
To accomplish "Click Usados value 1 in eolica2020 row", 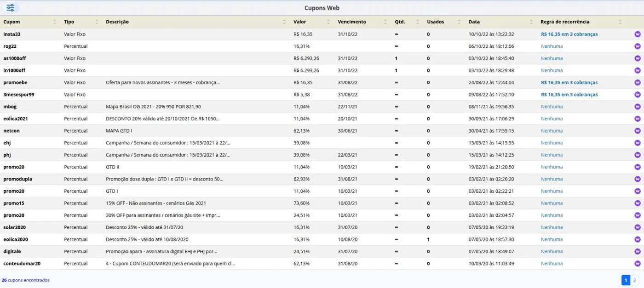I will coord(428,239).
